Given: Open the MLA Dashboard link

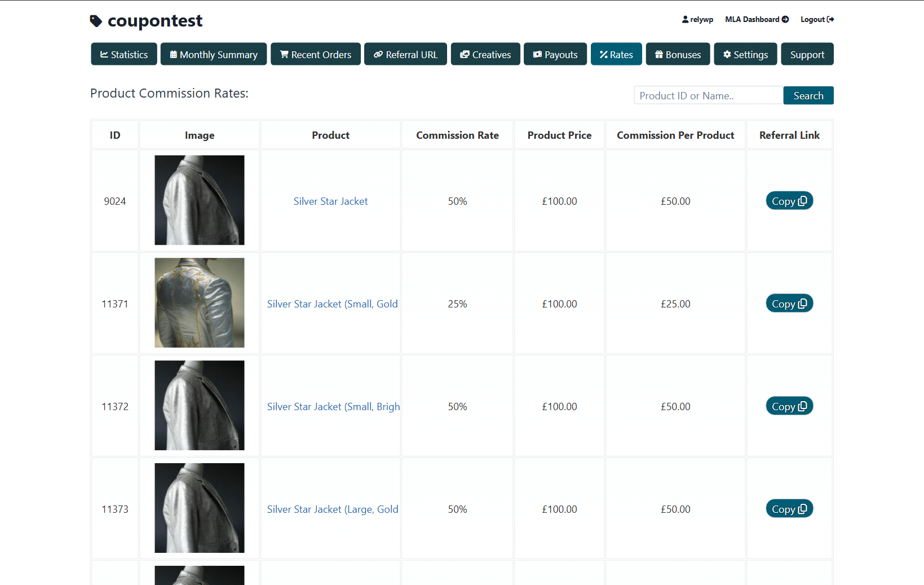Looking at the screenshot, I should [x=757, y=19].
